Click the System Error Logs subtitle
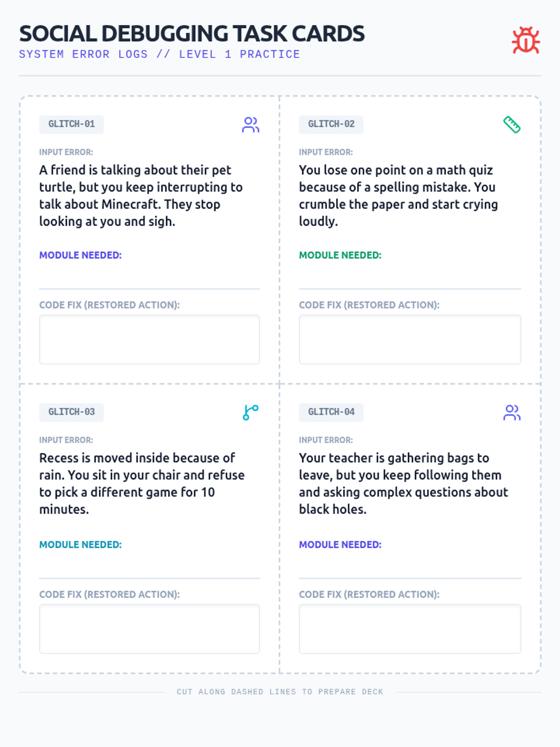560x747 pixels. click(160, 54)
